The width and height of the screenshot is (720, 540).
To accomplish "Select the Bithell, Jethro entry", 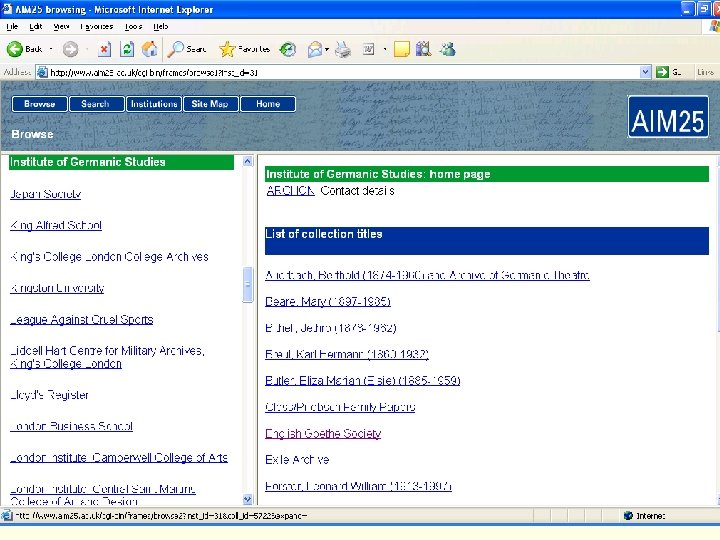I will (331, 328).
